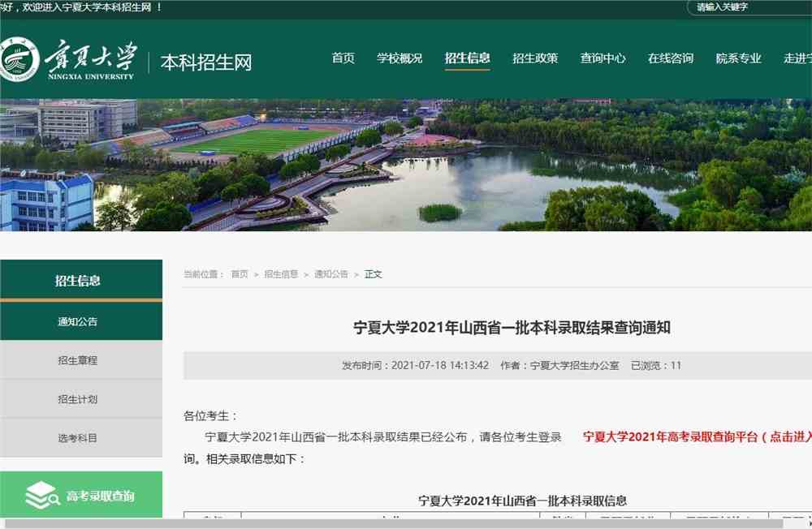Image resolution: width=812 pixels, height=529 pixels.
Task: Open 选考科目 in the sidebar
Action: point(81,438)
